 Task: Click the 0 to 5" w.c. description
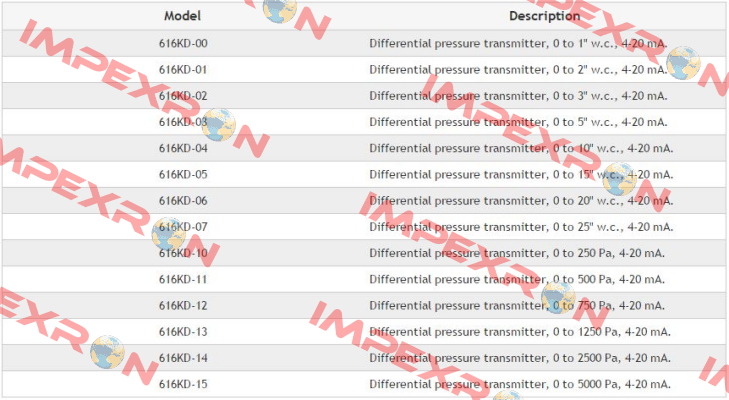[518, 122]
